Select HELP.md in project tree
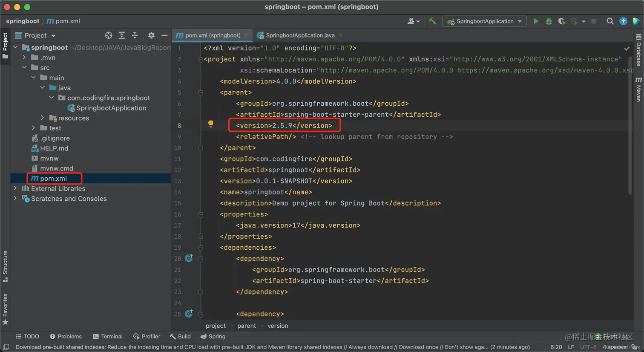The image size is (644, 352). pyautogui.click(x=54, y=148)
